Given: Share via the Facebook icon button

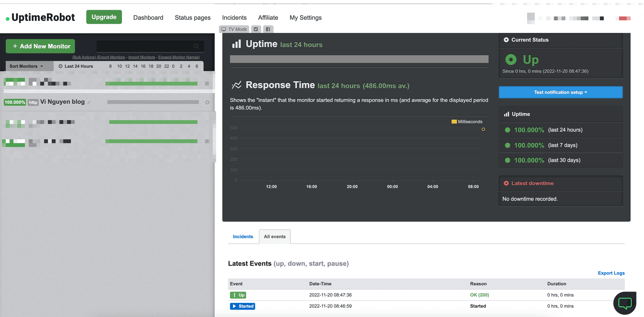Looking at the screenshot, I should tap(268, 29).
